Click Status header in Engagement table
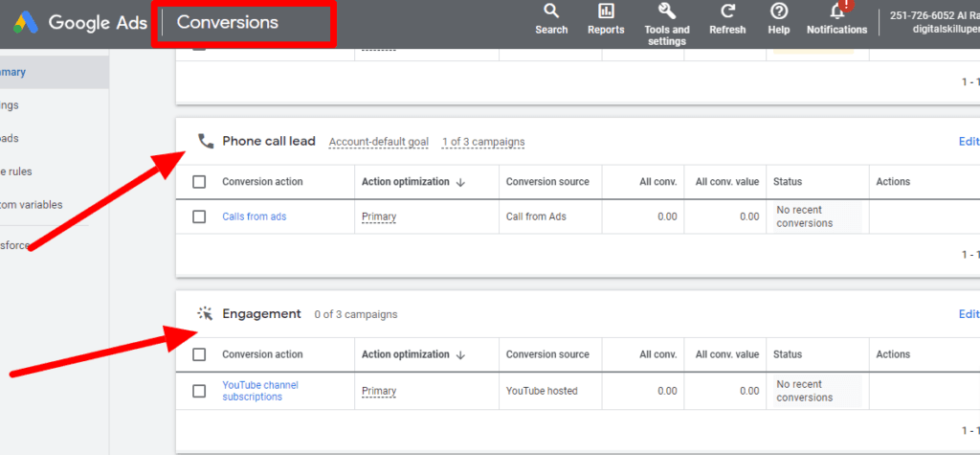The height and width of the screenshot is (455, 980). coord(788,354)
